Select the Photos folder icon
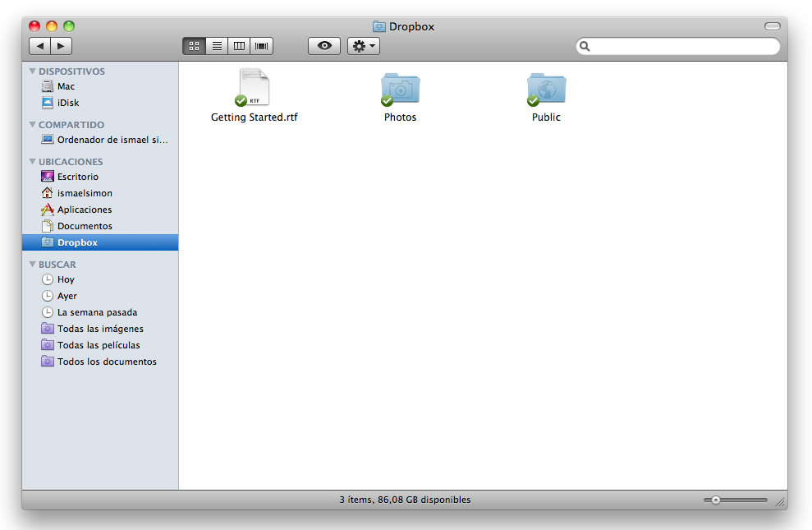812x530 pixels. (x=400, y=89)
